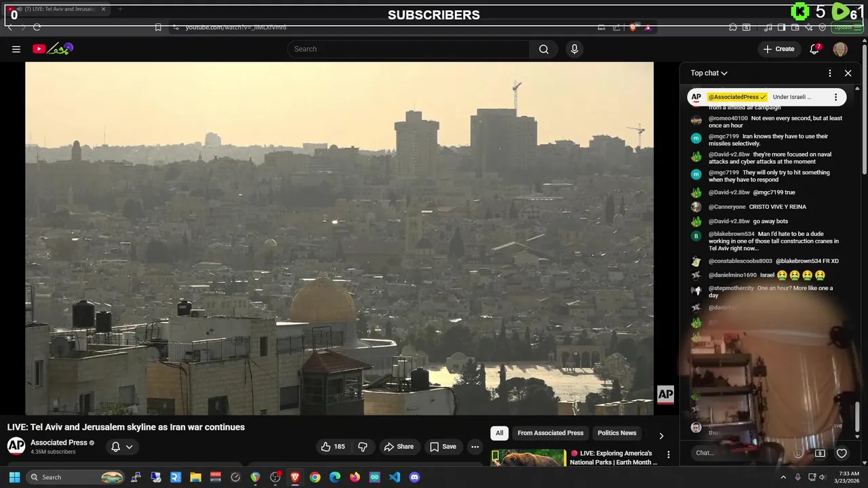Click the main page scrollbar
Viewport: 868px width, 488px height.
(864, 108)
